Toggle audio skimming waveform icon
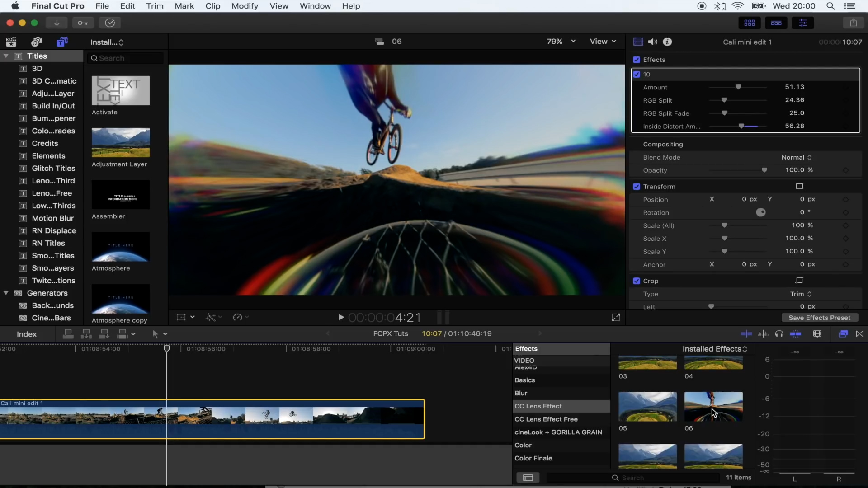Screen dimensions: 868x488 coord(763,334)
